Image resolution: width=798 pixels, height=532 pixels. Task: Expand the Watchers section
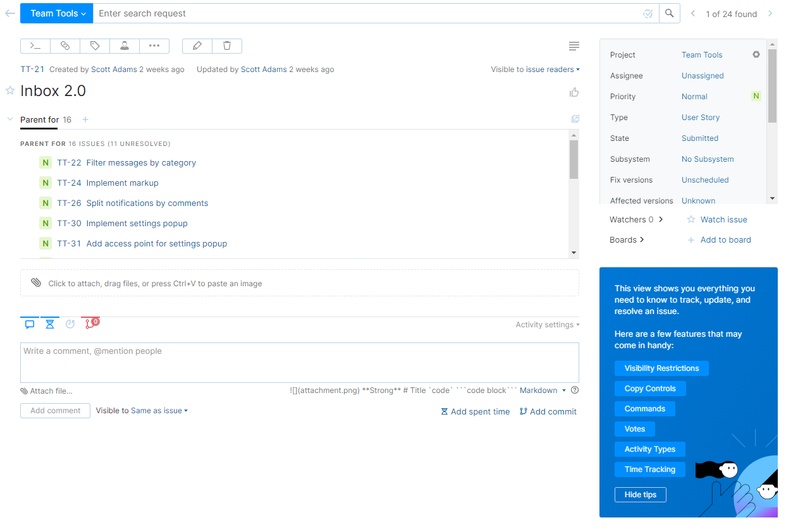(x=637, y=219)
